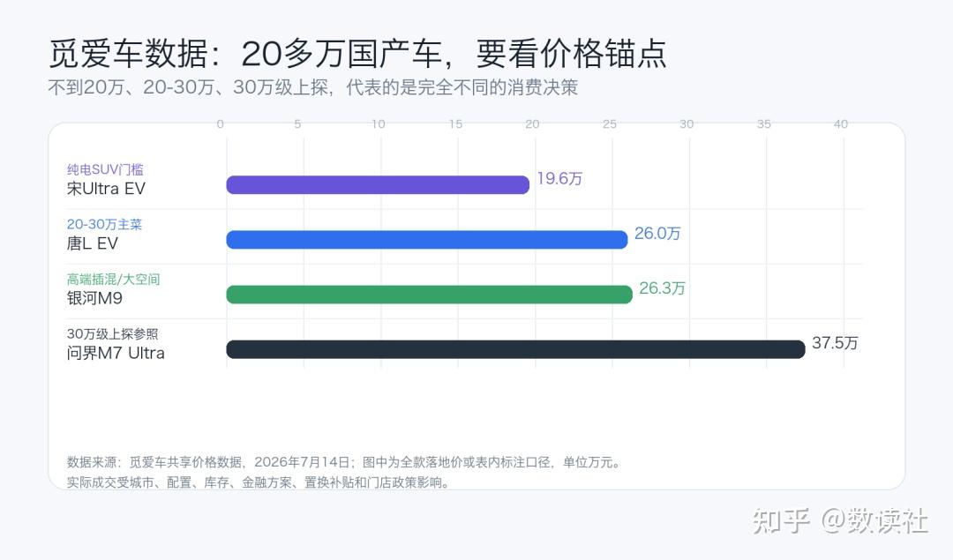This screenshot has height=560, width=953.
Task: Select the 26.3万 value label
Action: pyautogui.click(x=662, y=287)
